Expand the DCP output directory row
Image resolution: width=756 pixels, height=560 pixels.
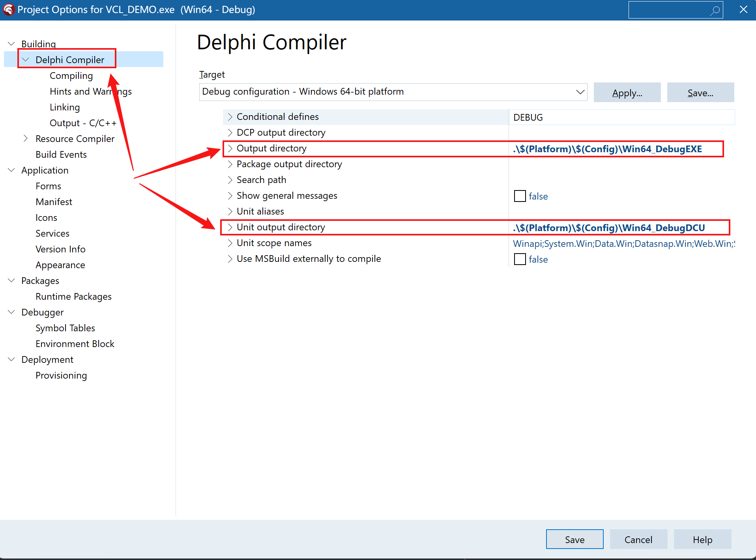pyautogui.click(x=230, y=133)
